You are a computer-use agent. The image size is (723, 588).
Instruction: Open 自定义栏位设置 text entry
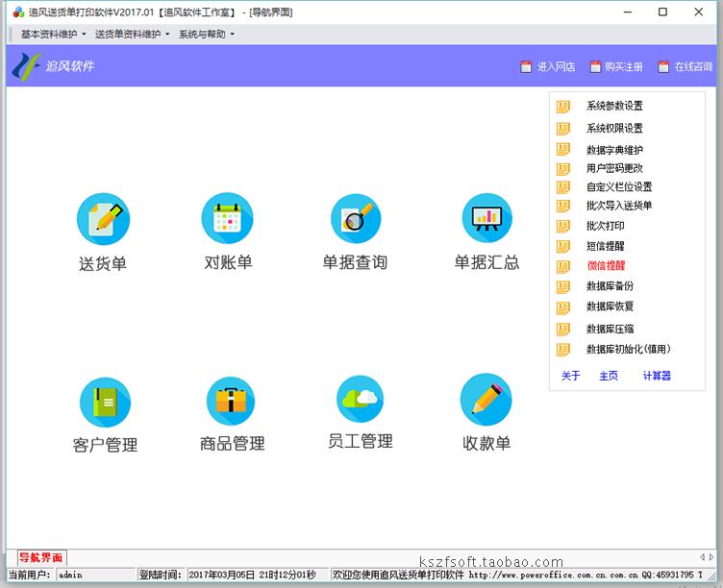[x=619, y=186]
